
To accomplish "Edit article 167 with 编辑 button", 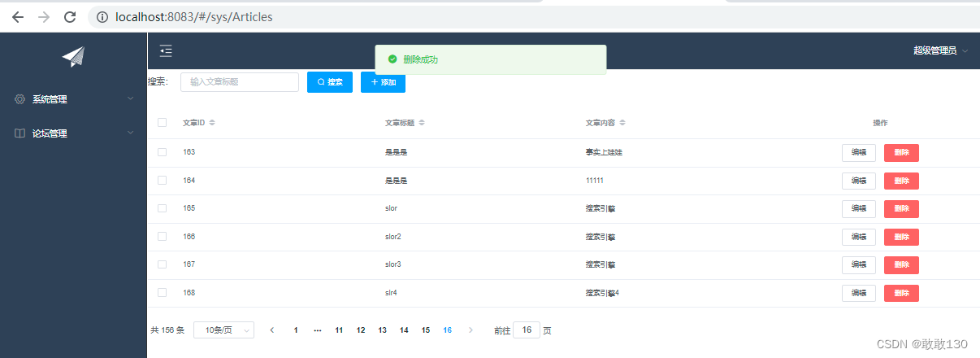I will [859, 265].
